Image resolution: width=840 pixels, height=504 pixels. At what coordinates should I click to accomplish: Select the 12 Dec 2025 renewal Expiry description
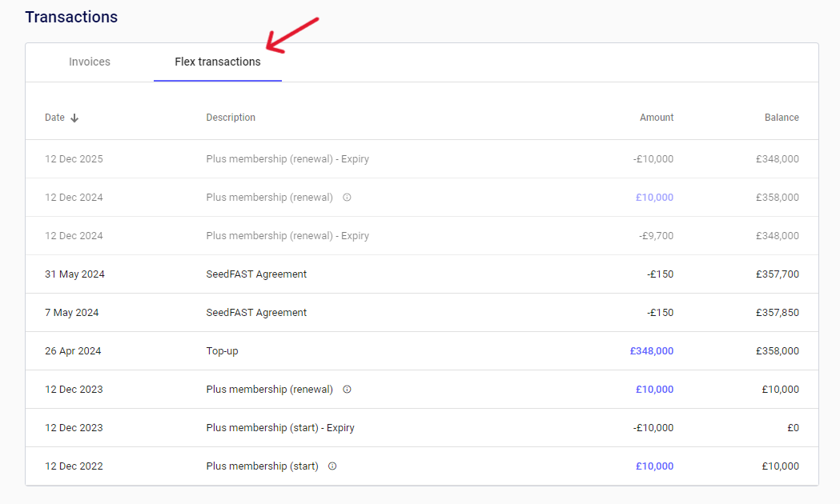click(287, 159)
